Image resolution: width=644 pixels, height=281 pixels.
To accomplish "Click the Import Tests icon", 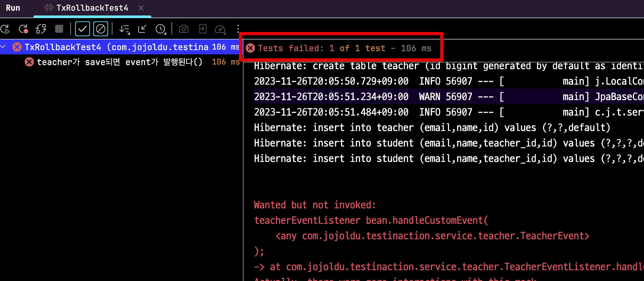I will (202, 29).
